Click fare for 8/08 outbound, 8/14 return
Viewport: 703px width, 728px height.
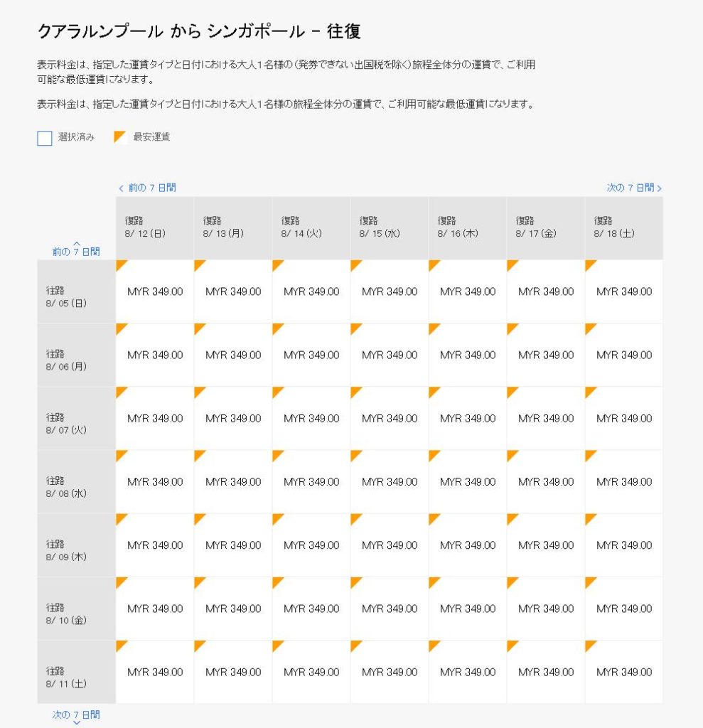(x=311, y=482)
